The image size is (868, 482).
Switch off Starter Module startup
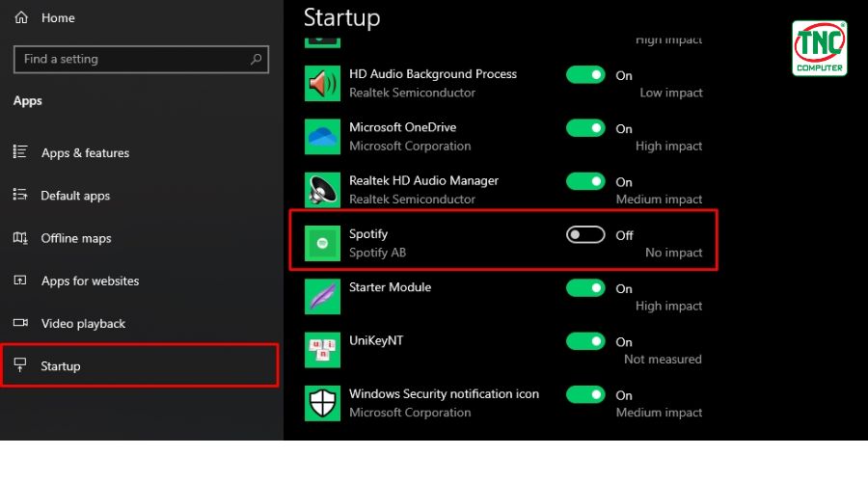585,288
